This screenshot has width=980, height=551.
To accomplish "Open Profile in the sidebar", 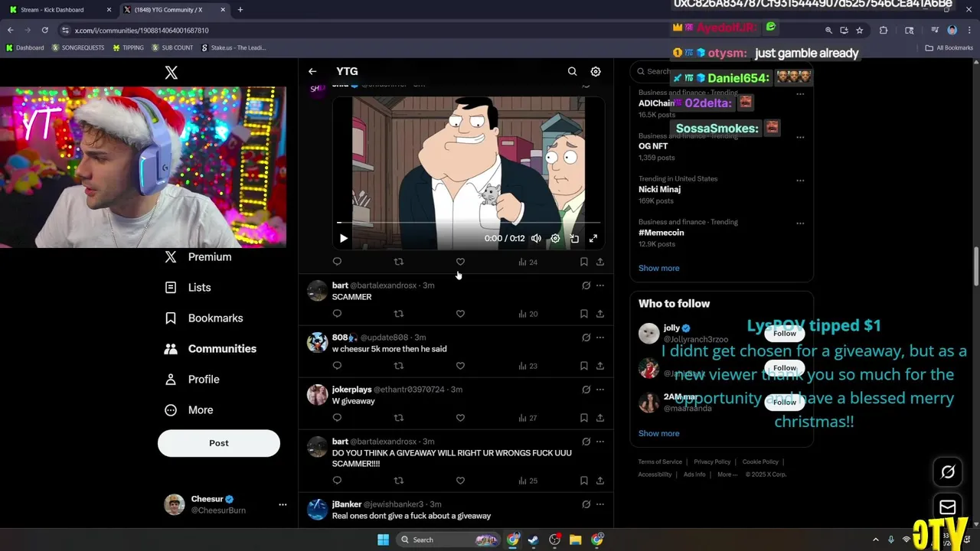I will pos(192,380).
